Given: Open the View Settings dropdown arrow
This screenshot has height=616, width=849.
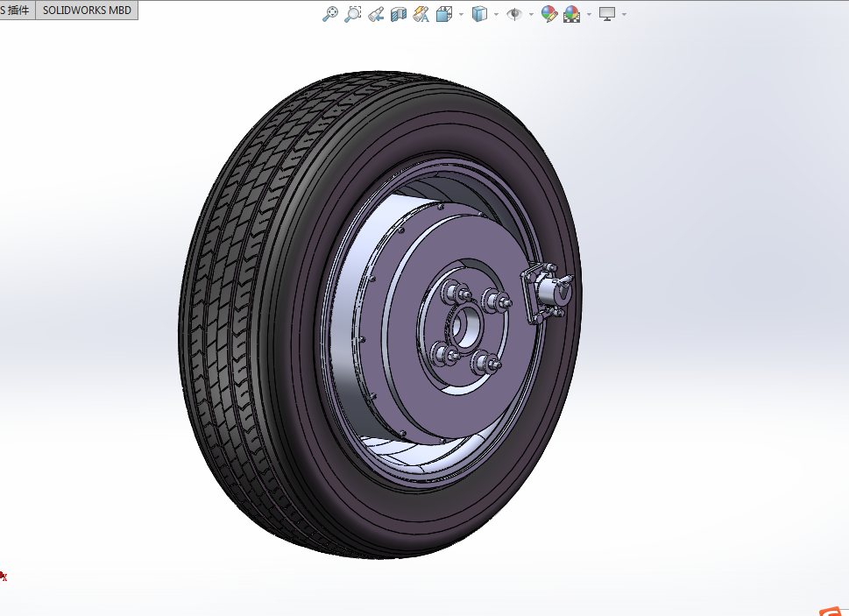Looking at the screenshot, I should [625, 14].
